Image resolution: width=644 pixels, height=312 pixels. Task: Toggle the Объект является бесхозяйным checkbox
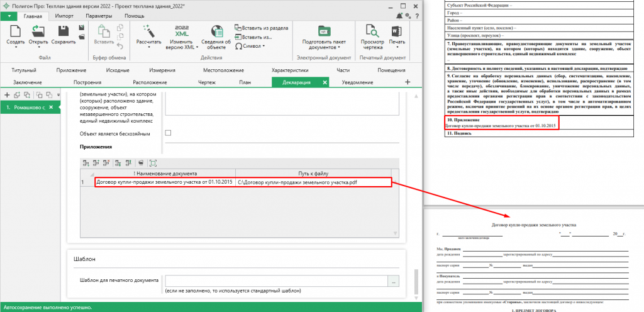[168, 133]
